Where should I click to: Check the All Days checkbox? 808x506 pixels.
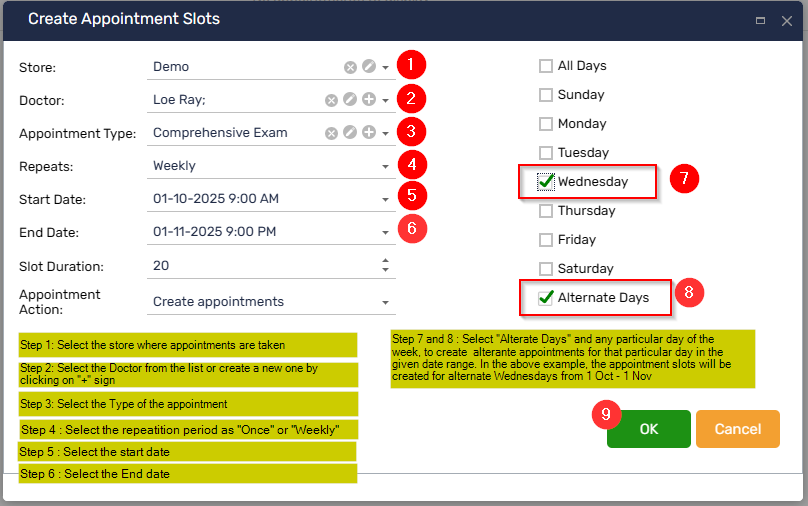[546, 66]
